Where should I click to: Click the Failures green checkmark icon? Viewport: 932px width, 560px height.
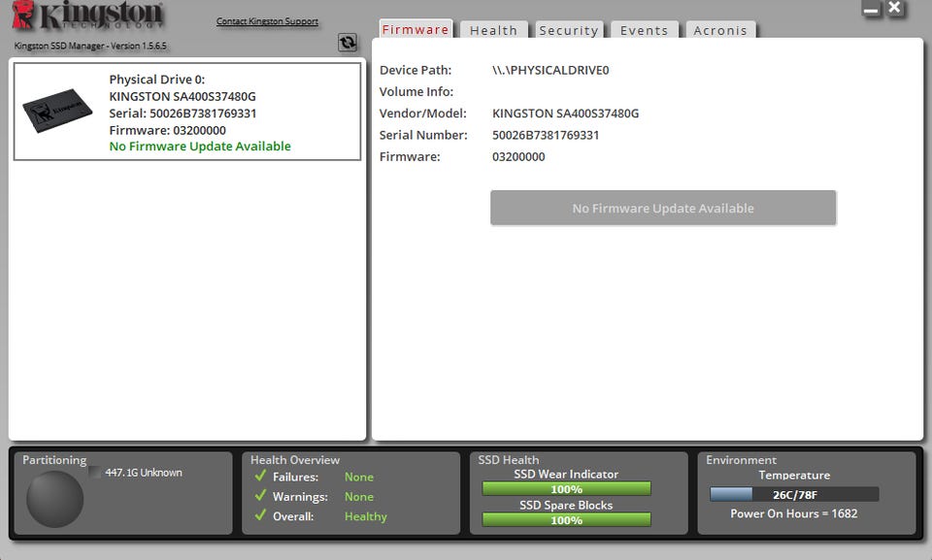click(260, 477)
